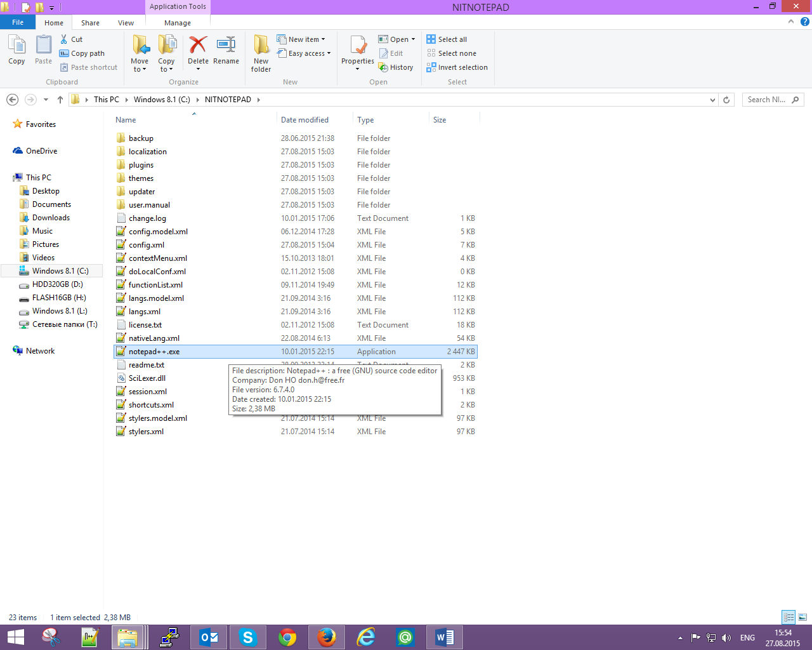This screenshot has width=812, height=650.
Task: Open the address bar history dropdown
Action: pos(713,100)
